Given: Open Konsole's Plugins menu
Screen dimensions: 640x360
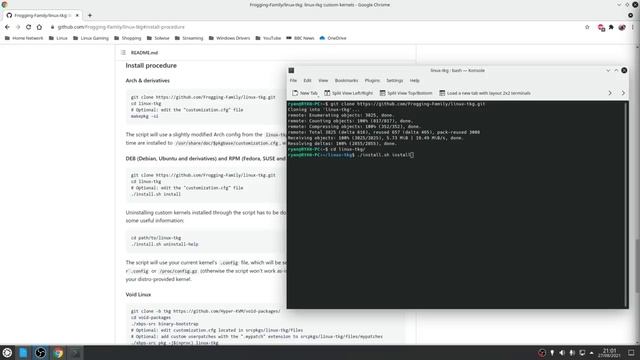Looking at the screenshot, I should coord(372,80).
